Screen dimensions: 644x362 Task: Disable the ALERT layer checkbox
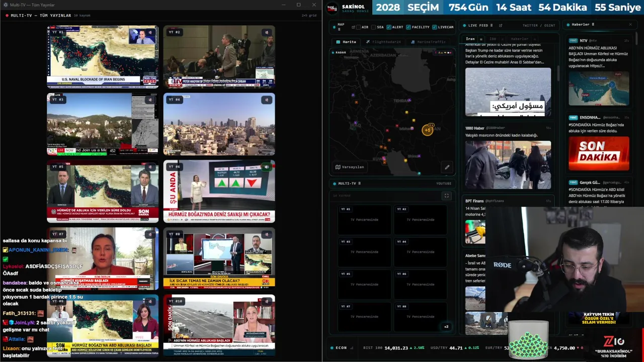click(x=389, y=27)
